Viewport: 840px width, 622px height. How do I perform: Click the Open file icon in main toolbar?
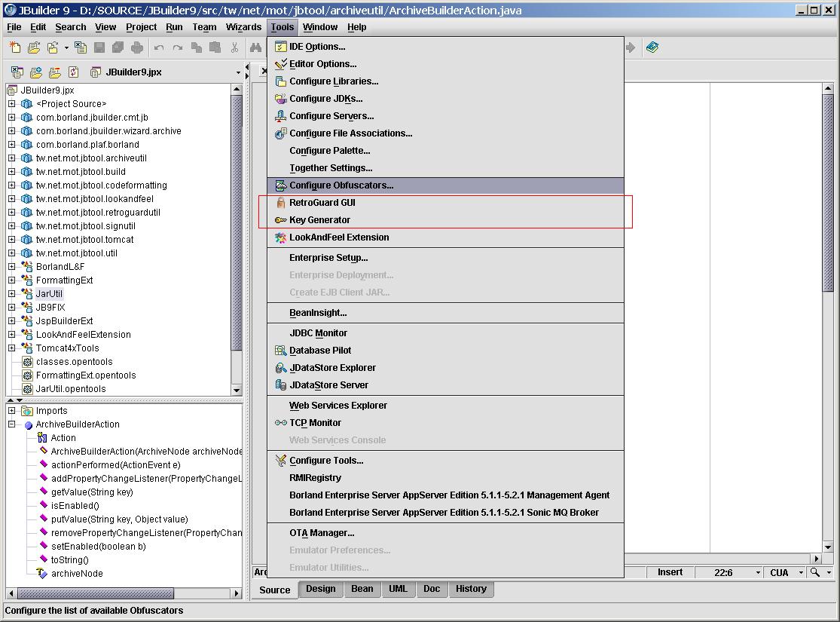tap(34, 47)
